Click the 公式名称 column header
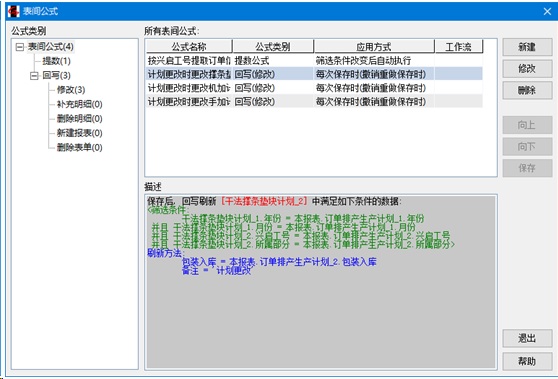This screenshot has width=558, height=379. pyautogui.click(x=189, y=46)
